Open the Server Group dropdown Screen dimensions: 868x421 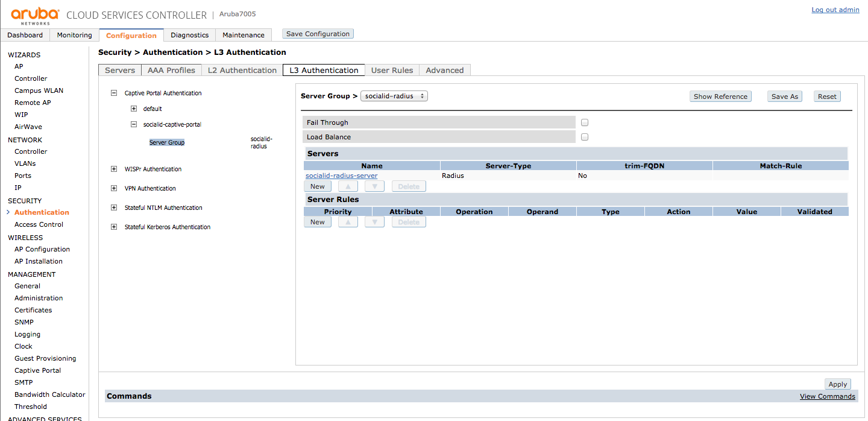pos(394,96)
